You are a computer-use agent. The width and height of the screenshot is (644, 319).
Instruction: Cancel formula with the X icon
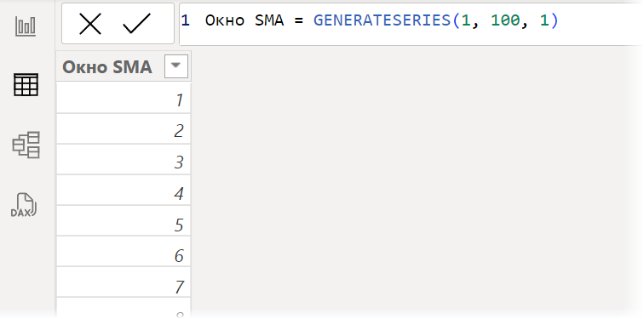pos(90,23)
